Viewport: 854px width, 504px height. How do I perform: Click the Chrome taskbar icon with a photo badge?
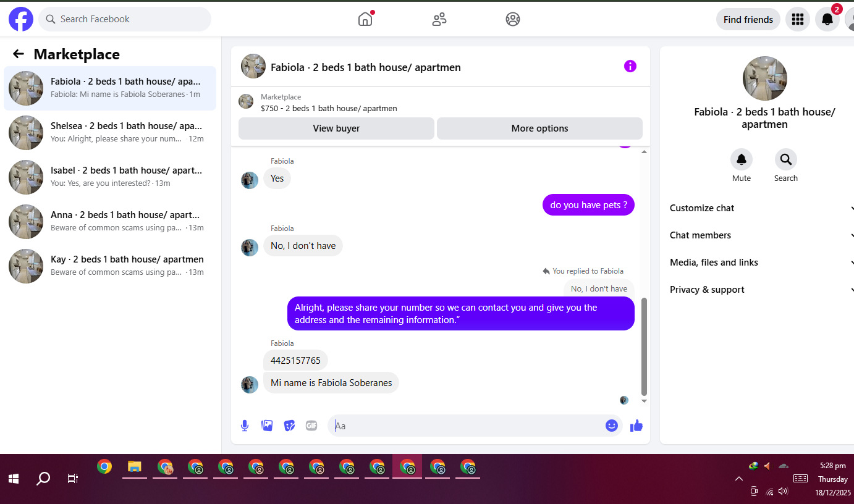pyautogui.click(x=165, y=467)
